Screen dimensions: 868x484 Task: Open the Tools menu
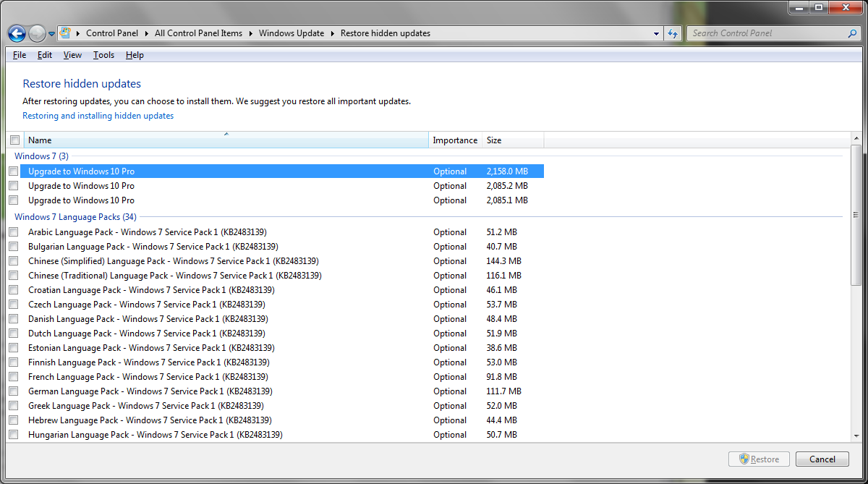click(103, 55)
